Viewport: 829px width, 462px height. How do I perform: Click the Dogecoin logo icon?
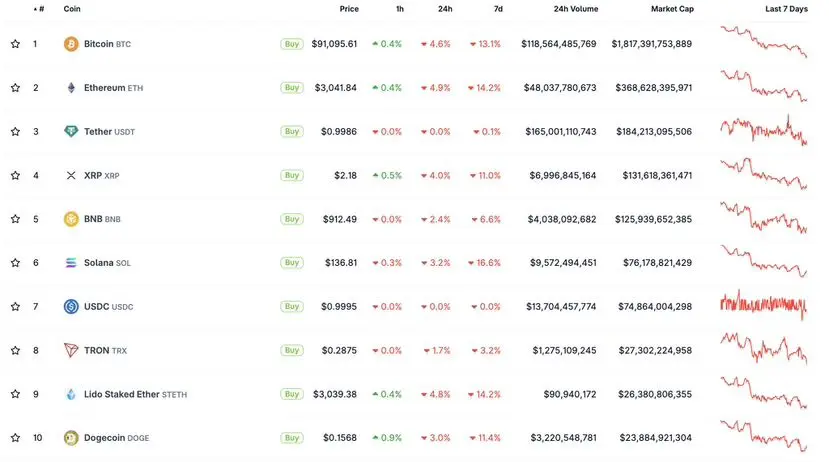[71, 438]
